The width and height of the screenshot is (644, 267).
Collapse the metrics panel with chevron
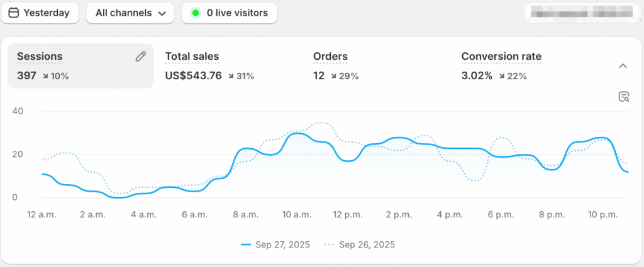coord(623,66)
